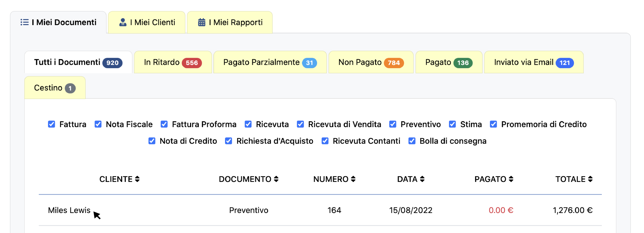Image resolution: width=644 pixels, height=233 pixels.
Task: Open the Cestino tab
Action: click(55, 88)
